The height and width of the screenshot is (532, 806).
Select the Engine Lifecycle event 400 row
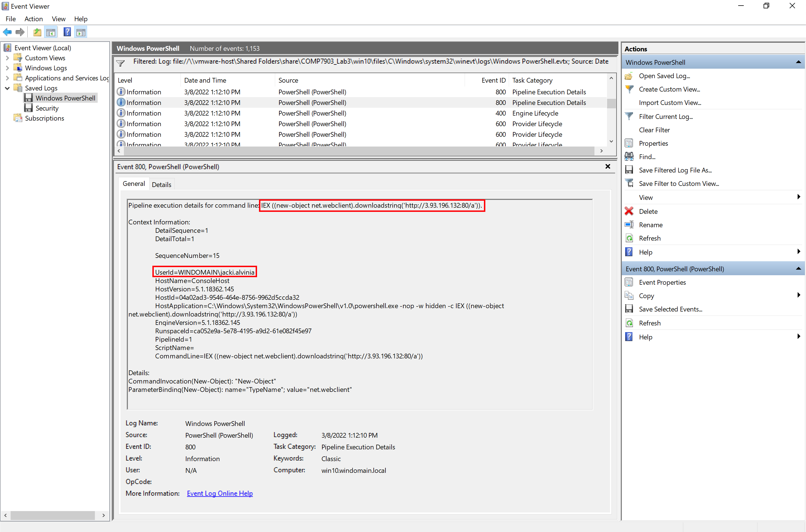click(x=361, y=113)
